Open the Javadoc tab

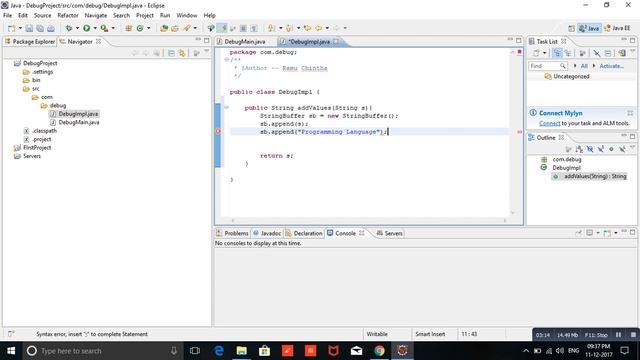(267, 233)
